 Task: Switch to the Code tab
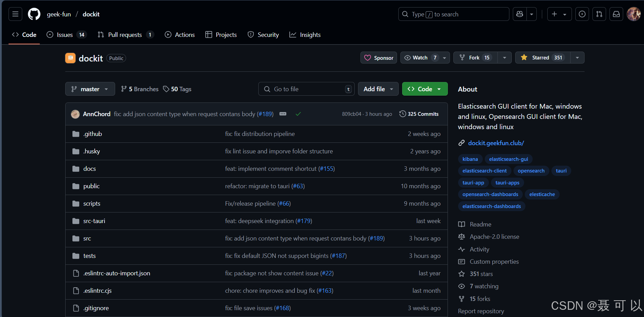pyautogui.click(x=24, y=35)
